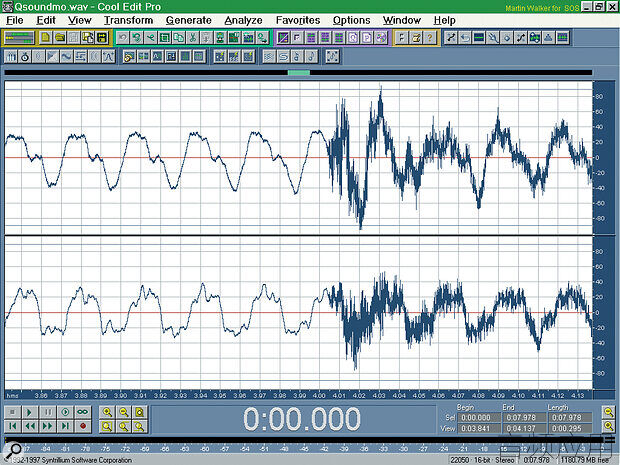
Task: Zoom in with the top-left magnifier button
Action: pos(107,412)
